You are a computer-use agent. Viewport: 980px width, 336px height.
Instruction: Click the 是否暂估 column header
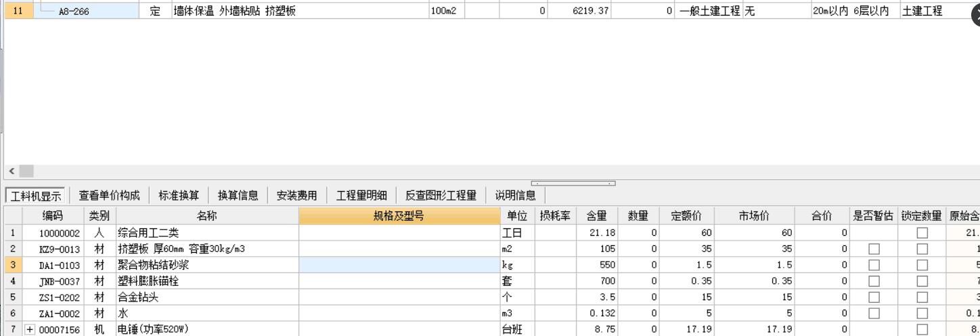point(874,216)
